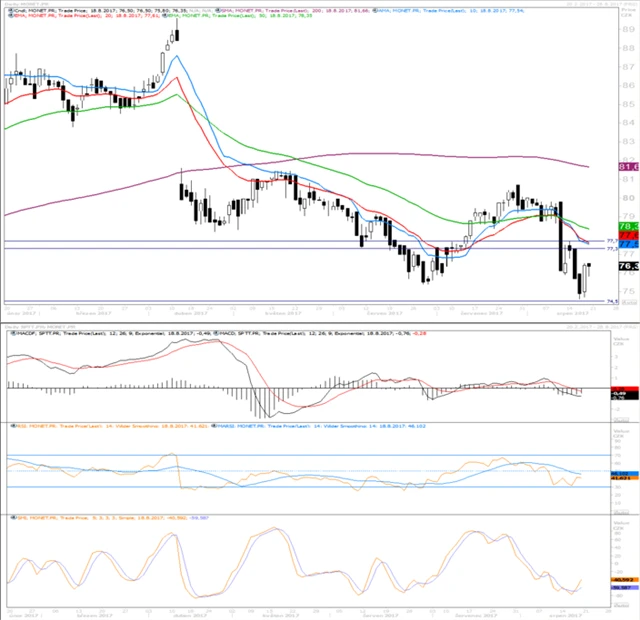Click the stochastic value tag on right axis

(x=626, y=579)
